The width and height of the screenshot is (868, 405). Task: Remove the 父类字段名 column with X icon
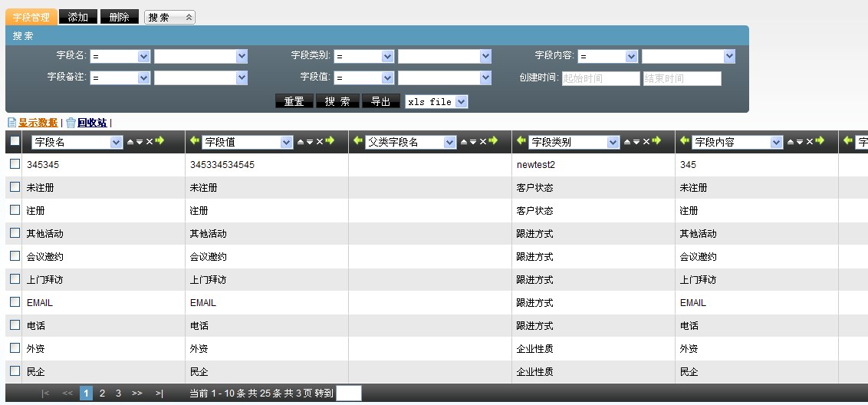click(x=482, y=142)
